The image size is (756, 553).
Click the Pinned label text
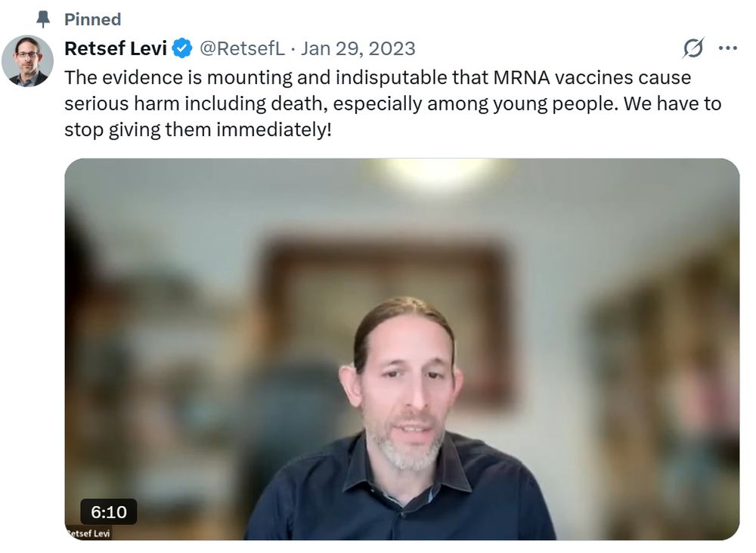[92, 20]
